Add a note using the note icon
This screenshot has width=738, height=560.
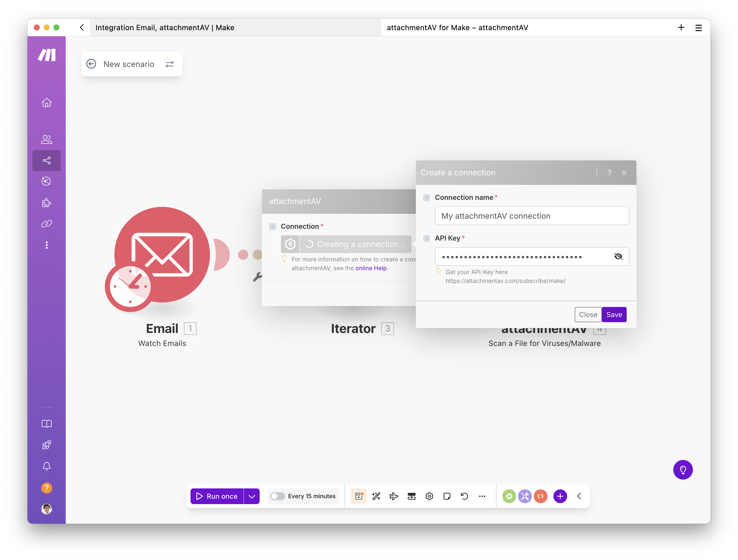coord(447,496)
